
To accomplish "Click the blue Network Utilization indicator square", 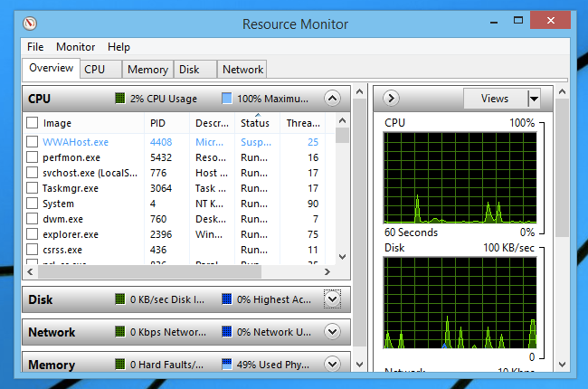I will click(x=226, y=332).
